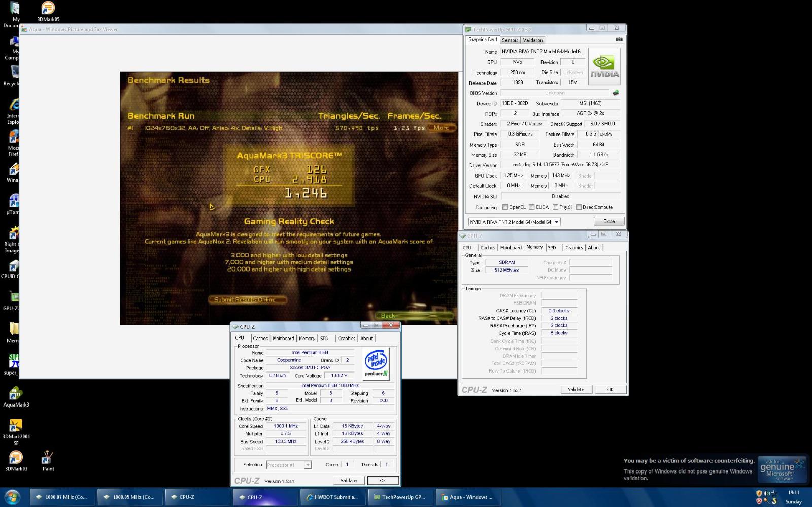
Task: Click the security shield tray icon
Action: 759,493
